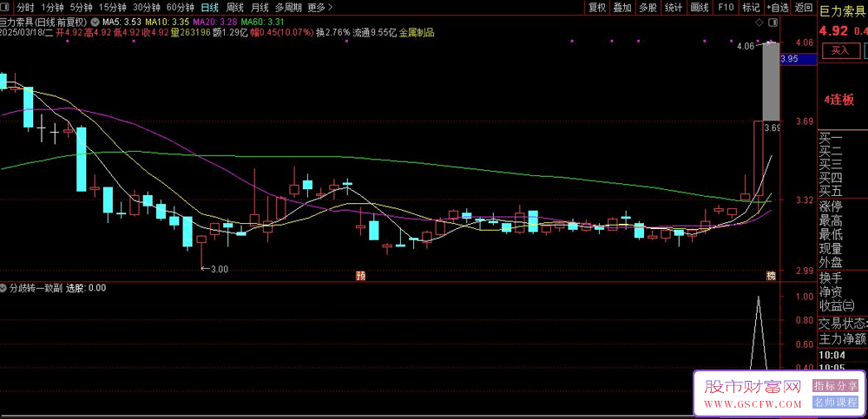868x419 pixels.
Task: Click the 3.69 price label beside candle
Action: point(772,128)
